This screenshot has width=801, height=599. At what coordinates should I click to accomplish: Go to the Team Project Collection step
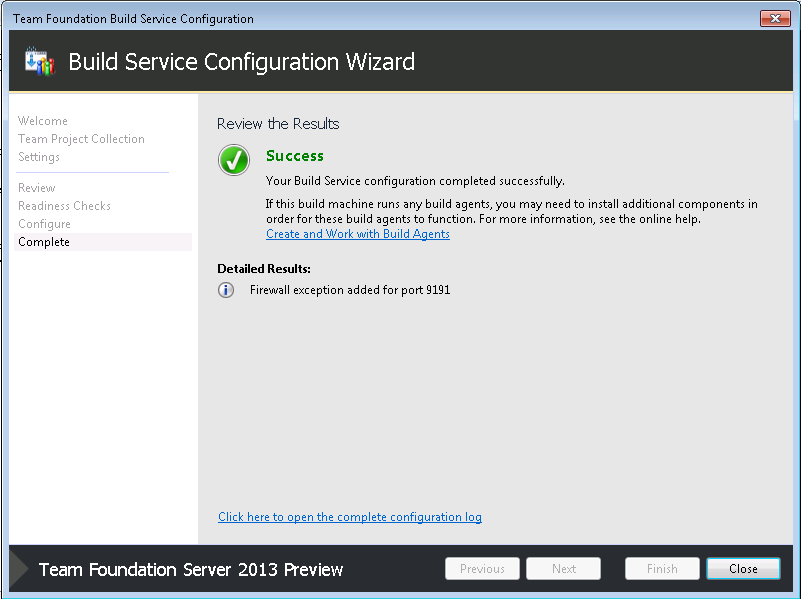81,139
